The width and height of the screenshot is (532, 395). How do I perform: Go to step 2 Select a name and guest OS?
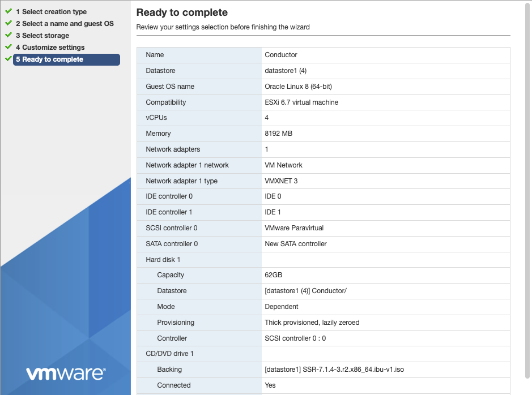65,24
